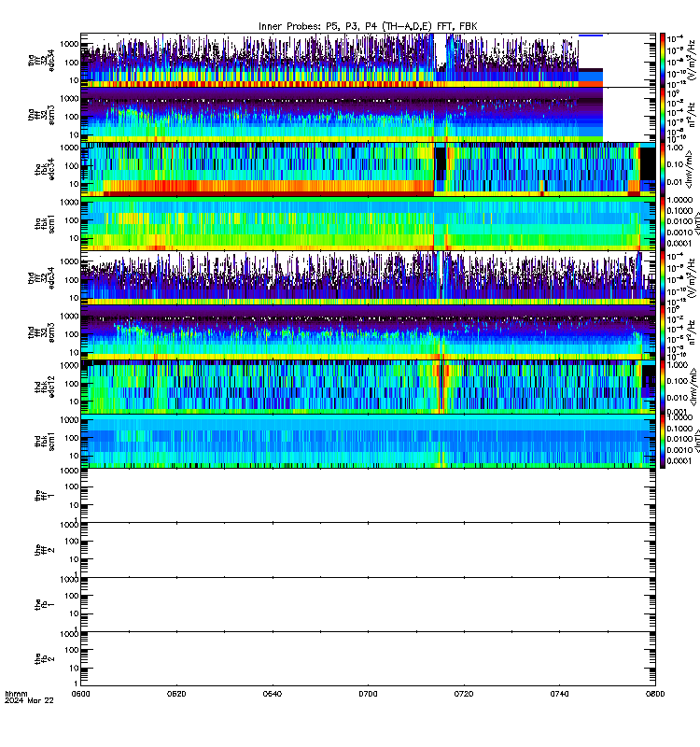Select the 0800 time axis label
Screen dimensions: 700x747
click(x=655, y=694)
